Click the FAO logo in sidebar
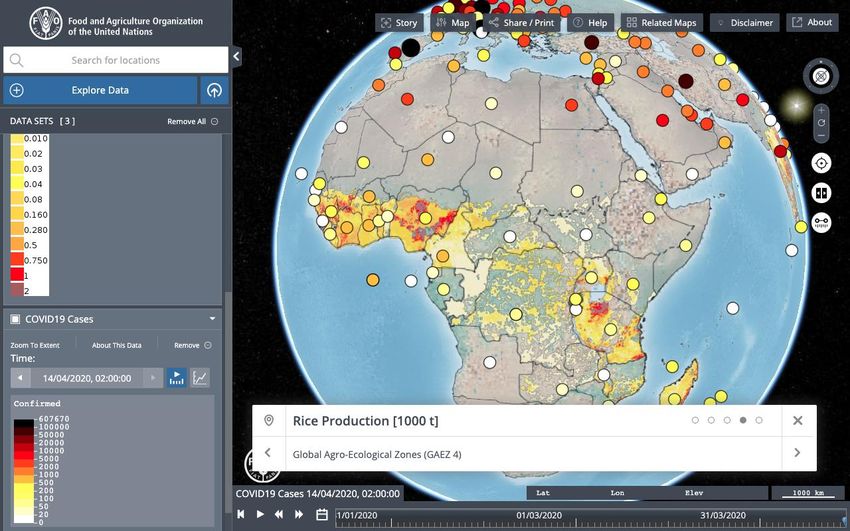Screen dimensions: 850x531 [x=46, y=22]
